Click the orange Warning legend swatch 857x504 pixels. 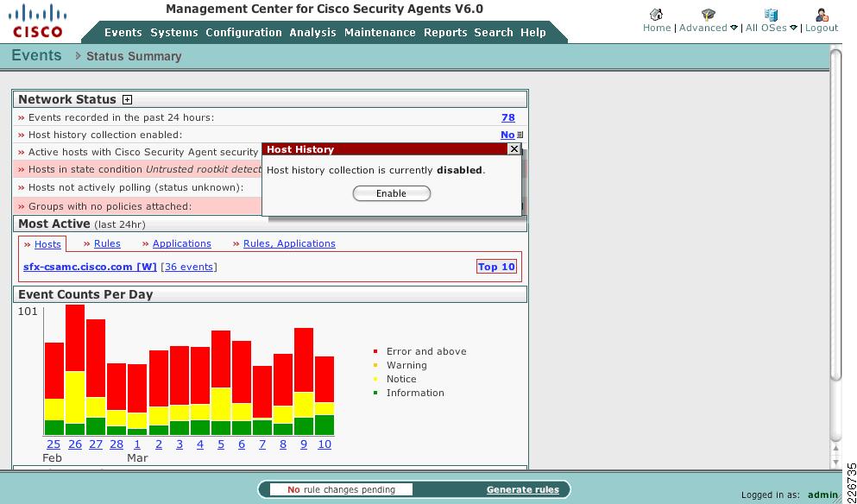point(375,365)
